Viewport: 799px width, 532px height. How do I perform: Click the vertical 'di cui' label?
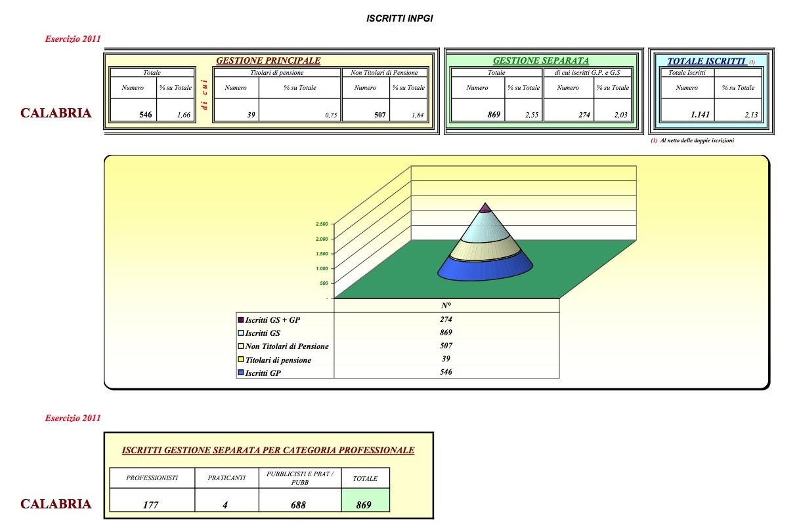click(205, 96)
